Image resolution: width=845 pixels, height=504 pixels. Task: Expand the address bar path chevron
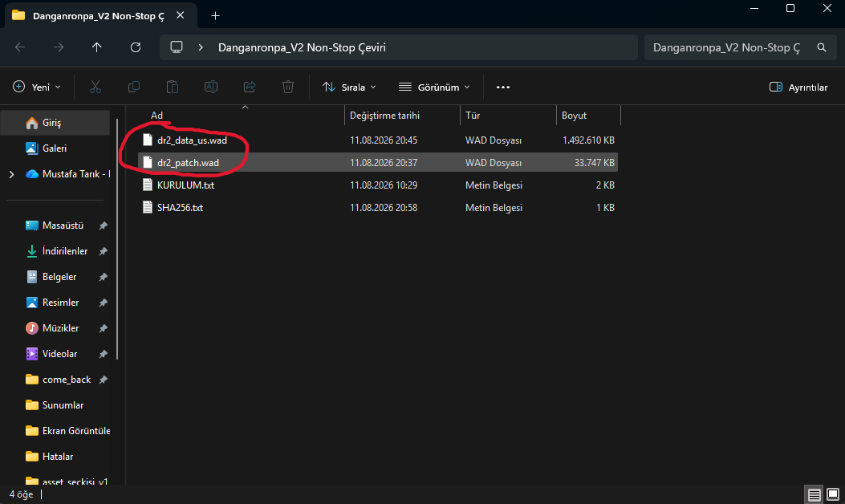point(201,47)
